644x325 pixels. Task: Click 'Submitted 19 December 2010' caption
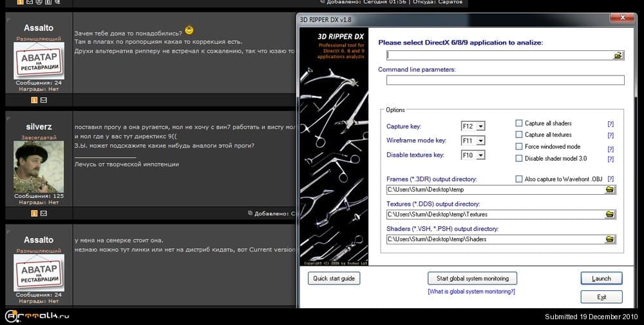coord(591,317)
